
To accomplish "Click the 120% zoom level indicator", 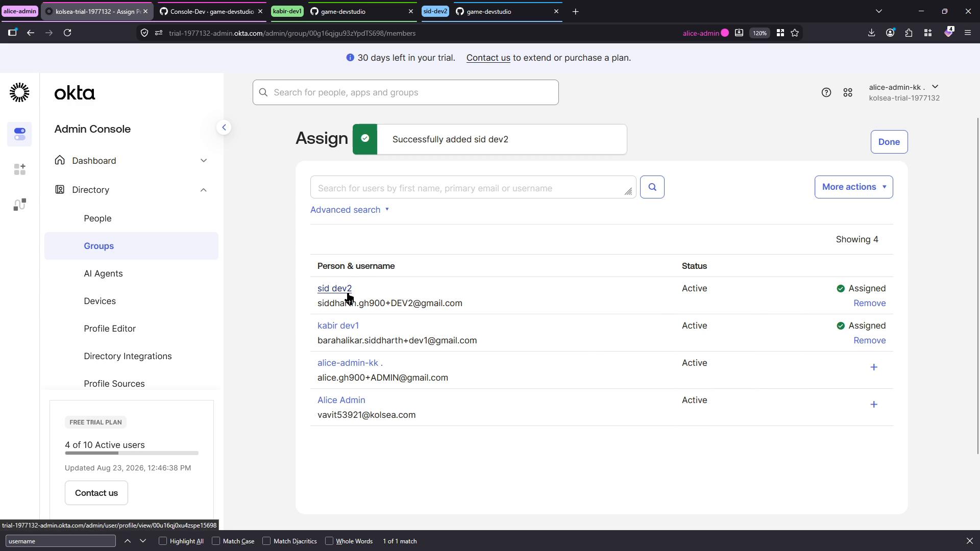I will pos(759,33).
